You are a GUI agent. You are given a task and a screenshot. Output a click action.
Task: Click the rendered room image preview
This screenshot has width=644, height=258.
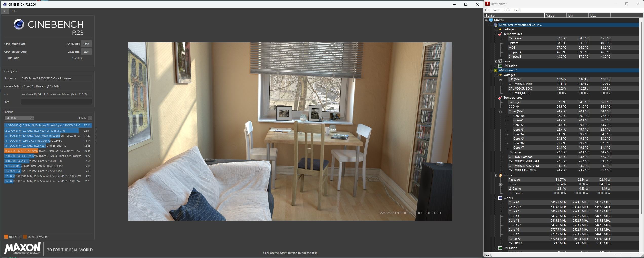290,132
